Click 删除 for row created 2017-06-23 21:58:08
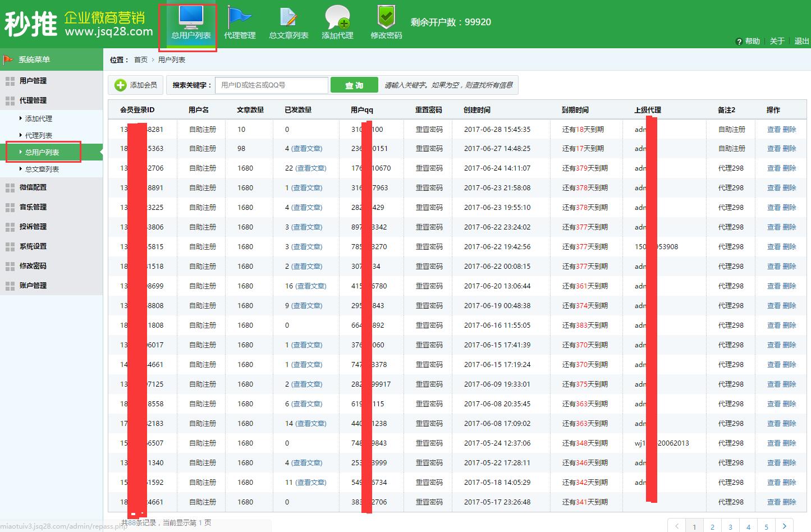This screenshot has height=532, width=811. coord(789,188)
